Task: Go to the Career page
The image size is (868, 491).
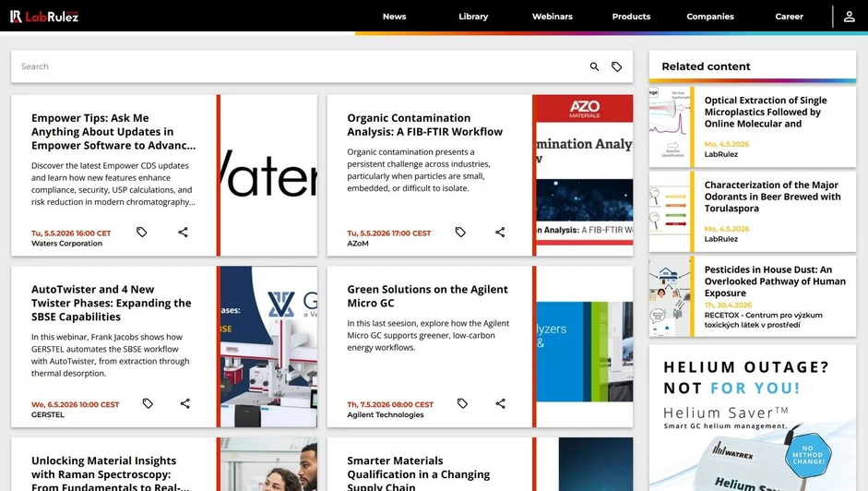Action: pos(789,17)
